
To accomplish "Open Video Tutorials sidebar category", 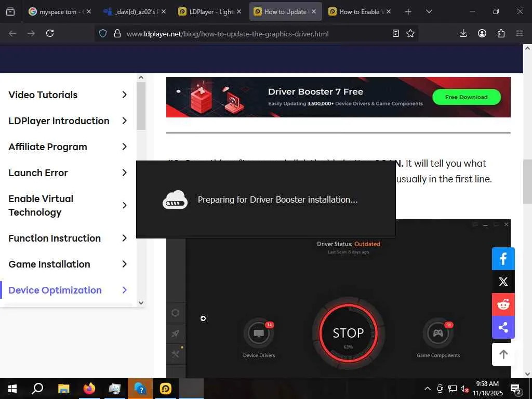I will coord(43,95).
